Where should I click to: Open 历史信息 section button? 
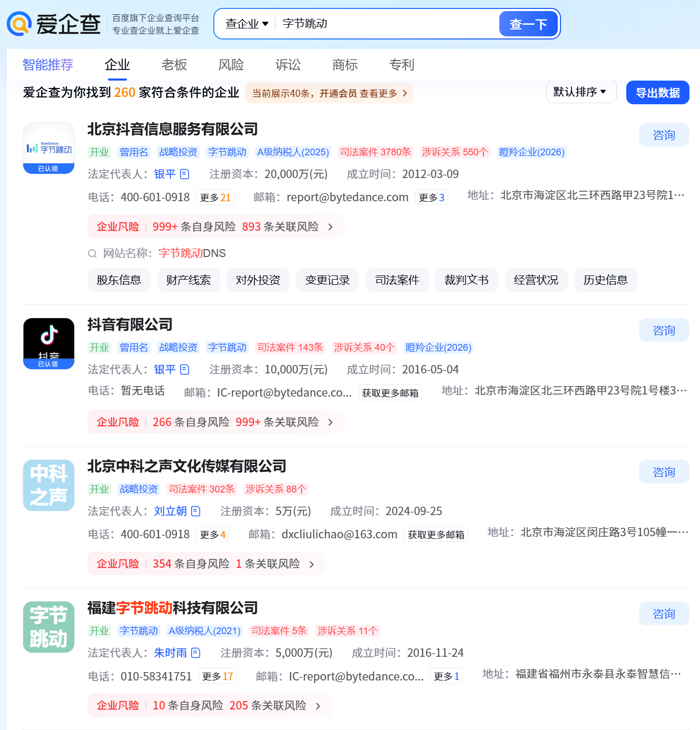(606, 280)
